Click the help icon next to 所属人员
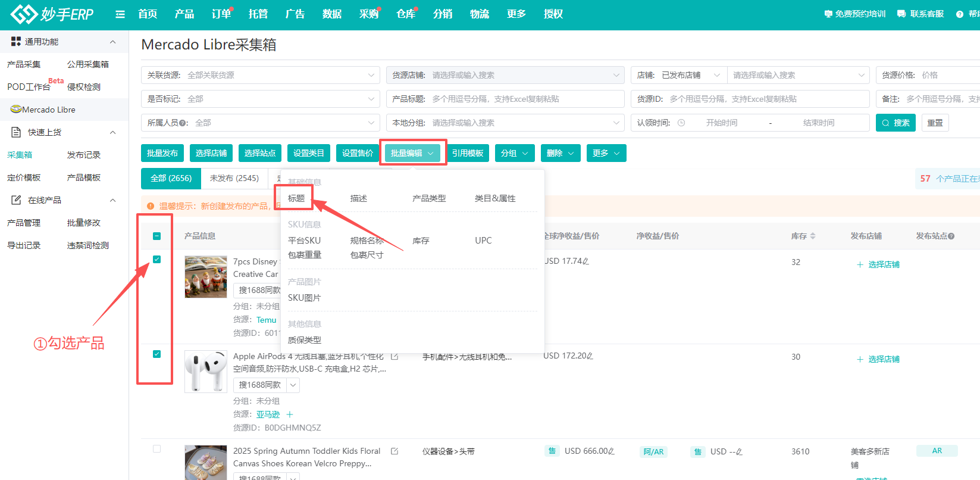The image size is (980, 480). (183, 123)
